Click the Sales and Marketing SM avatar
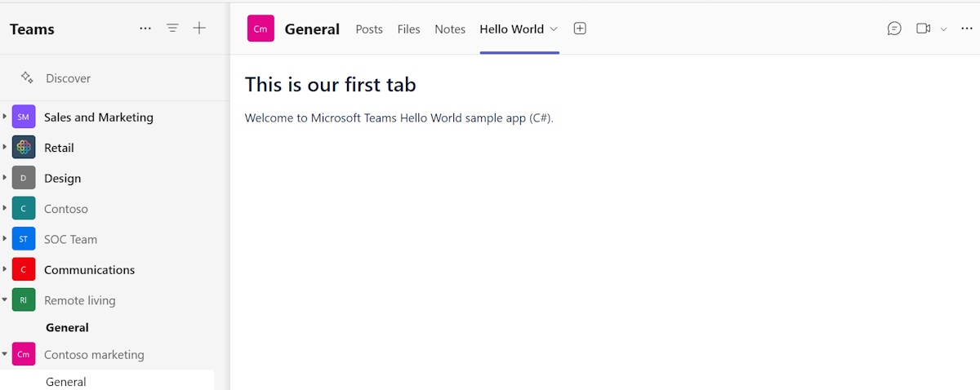 24,117
